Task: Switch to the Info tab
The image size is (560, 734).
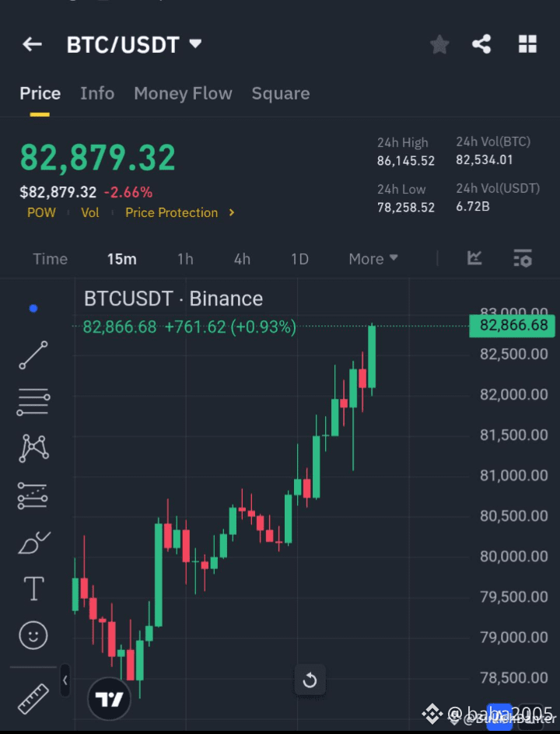Action: (x=97, y=93)
